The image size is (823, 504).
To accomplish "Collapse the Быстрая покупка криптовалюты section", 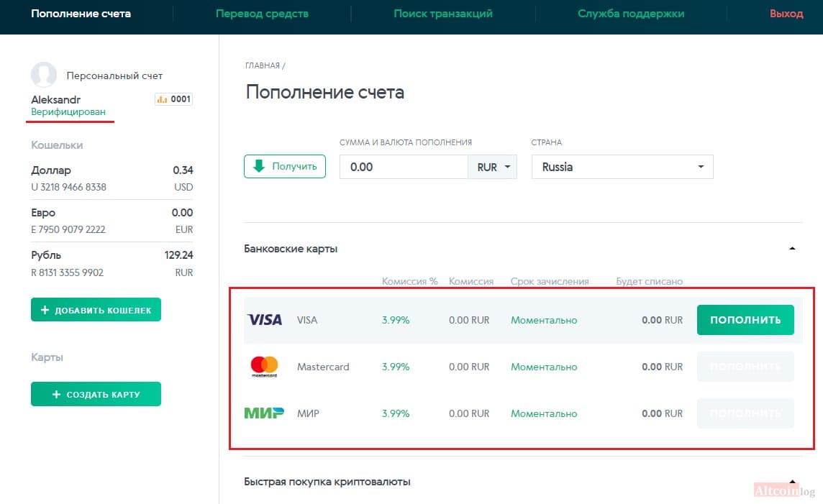I will 793,482.
